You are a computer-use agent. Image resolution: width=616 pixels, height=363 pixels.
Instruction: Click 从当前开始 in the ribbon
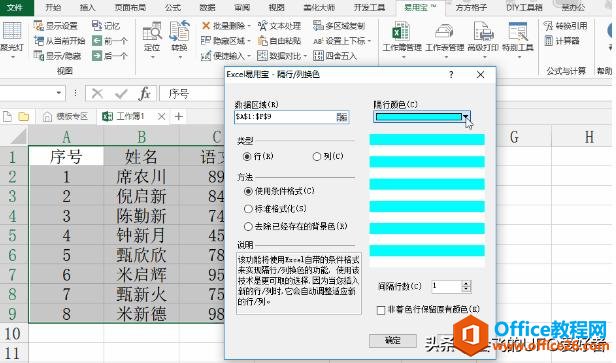tap(59, 41)
